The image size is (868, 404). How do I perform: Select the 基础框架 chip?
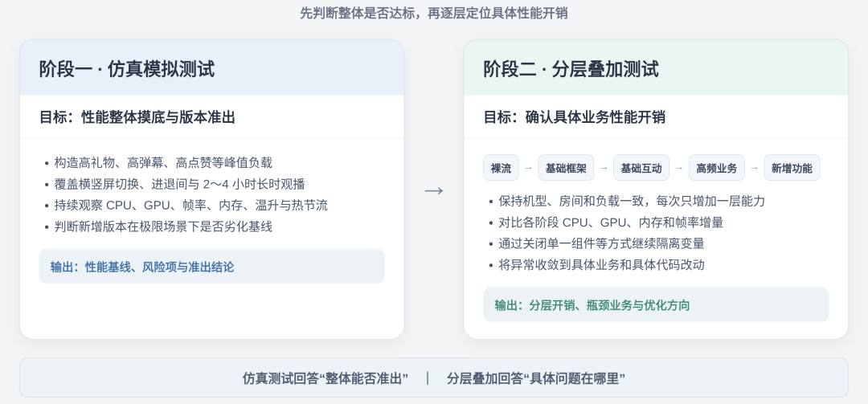(x=566, y=168)
